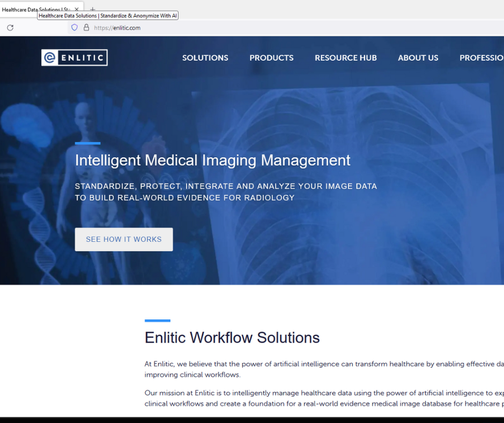
Task: Open the About Us menu
Action: 418,58
